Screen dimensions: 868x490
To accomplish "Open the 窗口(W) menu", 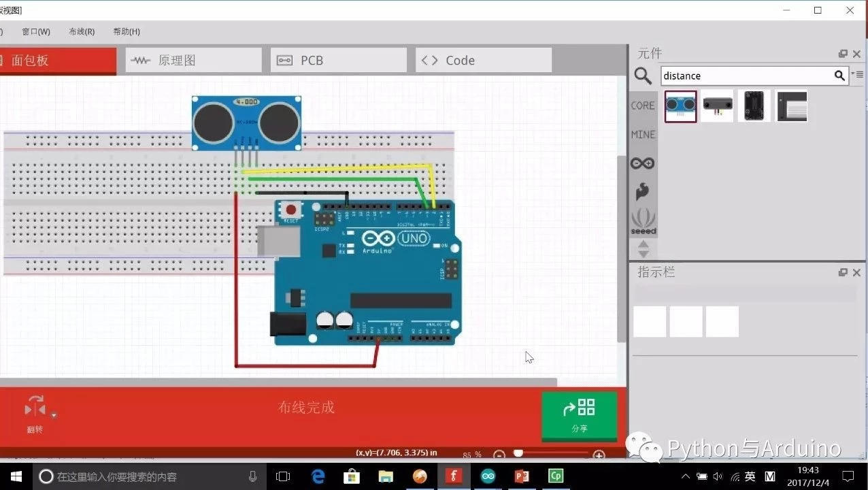I will (x=36, y=31).
